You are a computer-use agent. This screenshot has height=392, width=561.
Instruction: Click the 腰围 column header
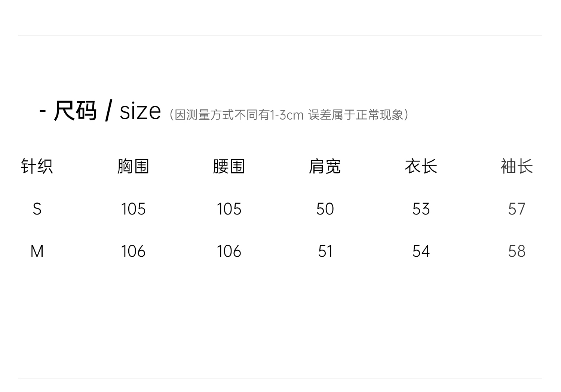(x=229, y=166)
